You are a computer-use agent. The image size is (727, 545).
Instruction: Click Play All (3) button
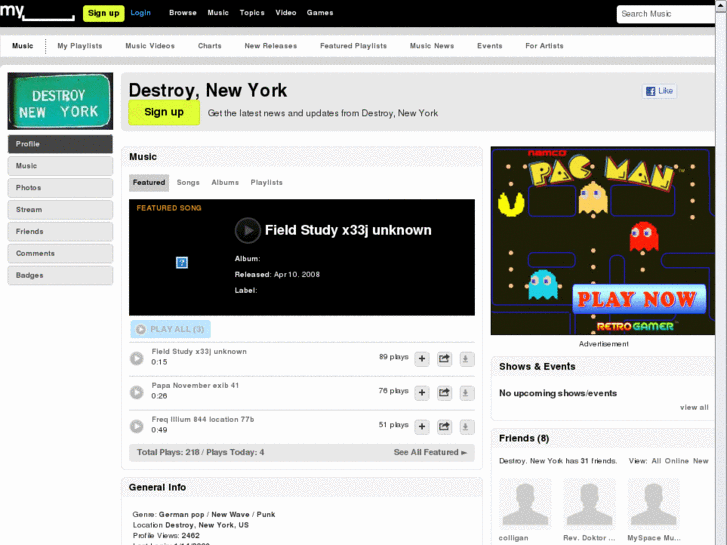(x=171, y=329)
